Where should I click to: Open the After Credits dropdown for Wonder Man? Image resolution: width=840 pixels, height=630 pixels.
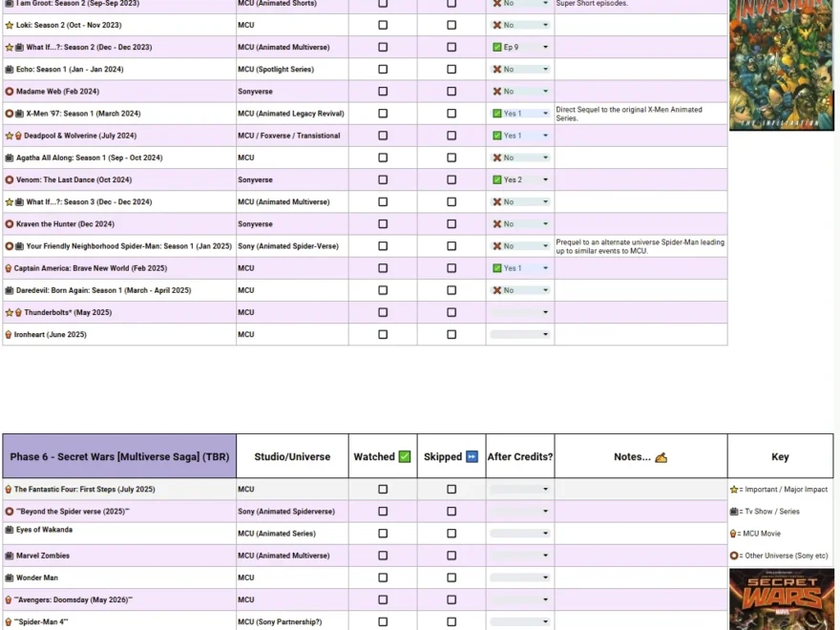519,577
